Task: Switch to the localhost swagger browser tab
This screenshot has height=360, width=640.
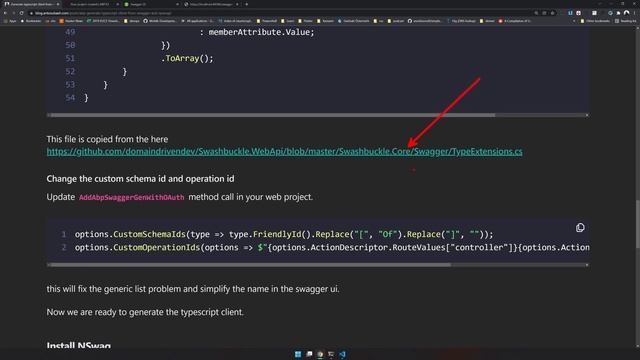Action: coord(210,4)
